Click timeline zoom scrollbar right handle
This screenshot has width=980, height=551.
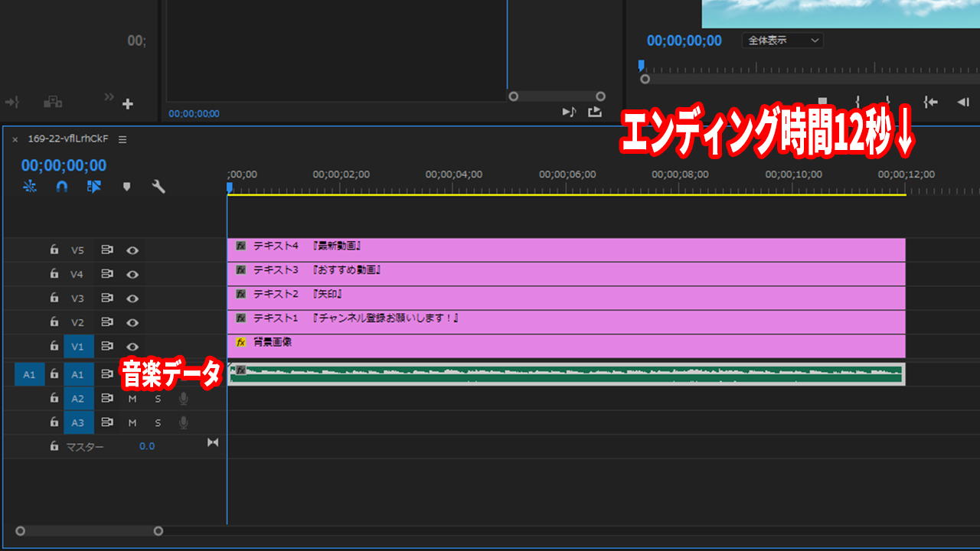point(158,531)
